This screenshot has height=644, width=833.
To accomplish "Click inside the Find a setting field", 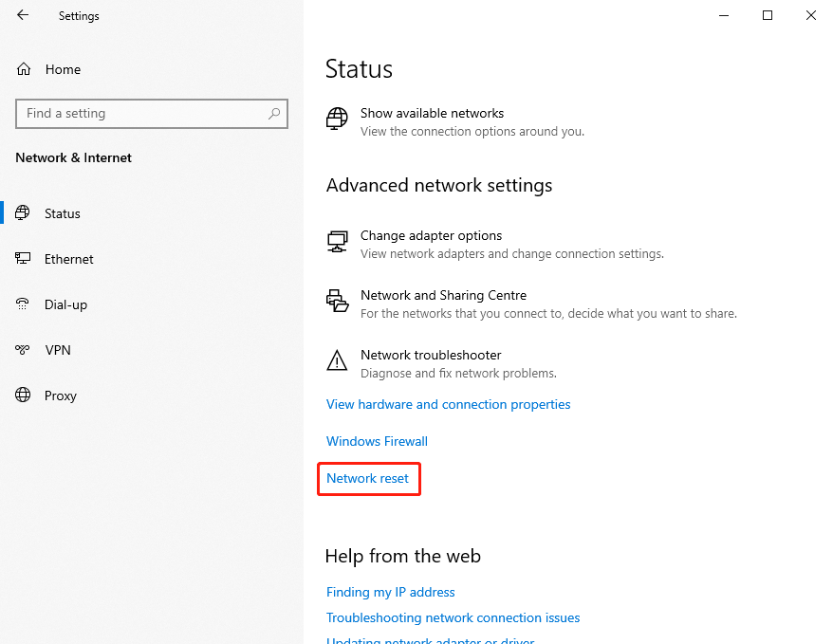I will tap(142, 114).
